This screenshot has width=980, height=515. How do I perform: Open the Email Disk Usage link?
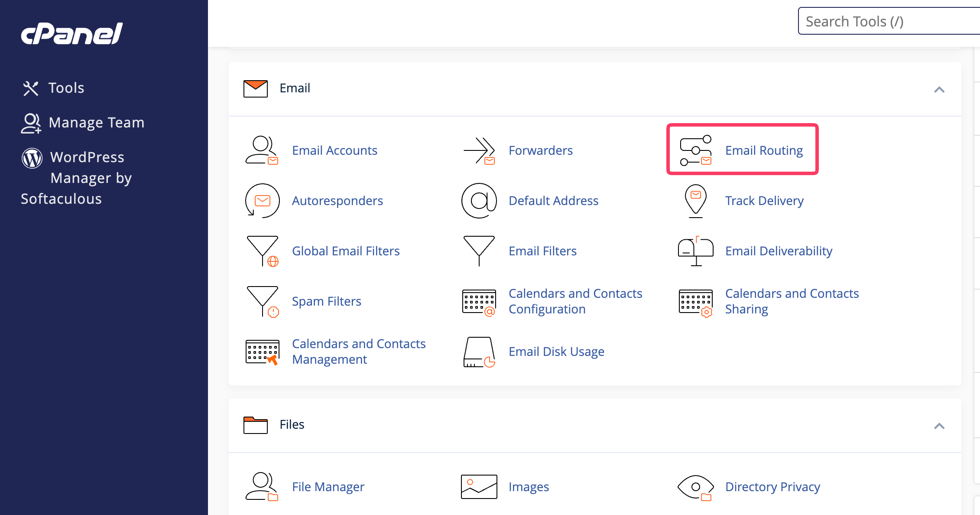556,352
